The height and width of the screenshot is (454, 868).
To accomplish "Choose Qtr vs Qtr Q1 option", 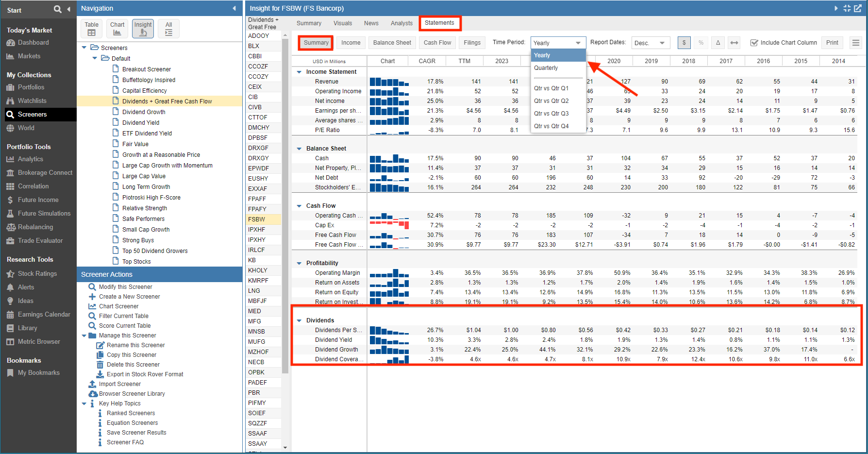I will pyautogui.click(x=558, y=88).
